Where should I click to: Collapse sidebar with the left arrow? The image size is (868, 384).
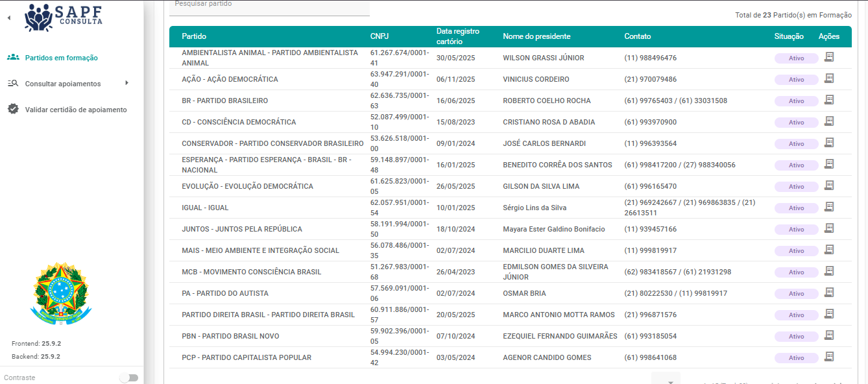[8, 18]
